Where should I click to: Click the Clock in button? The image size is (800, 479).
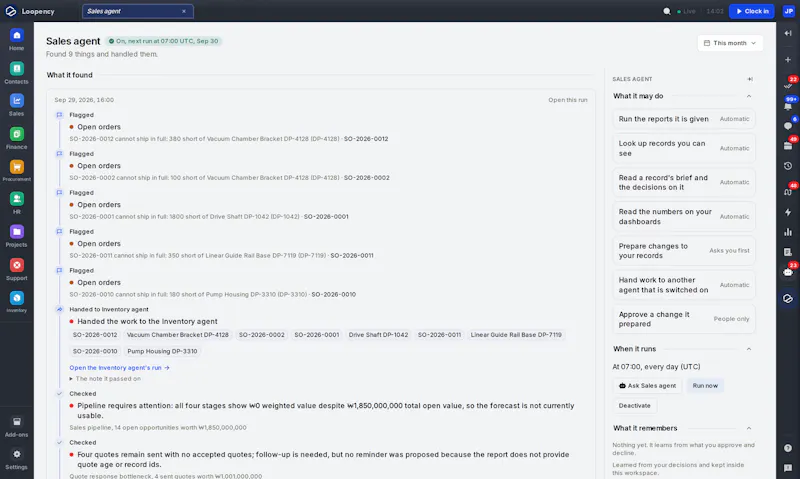click(752, 11)
